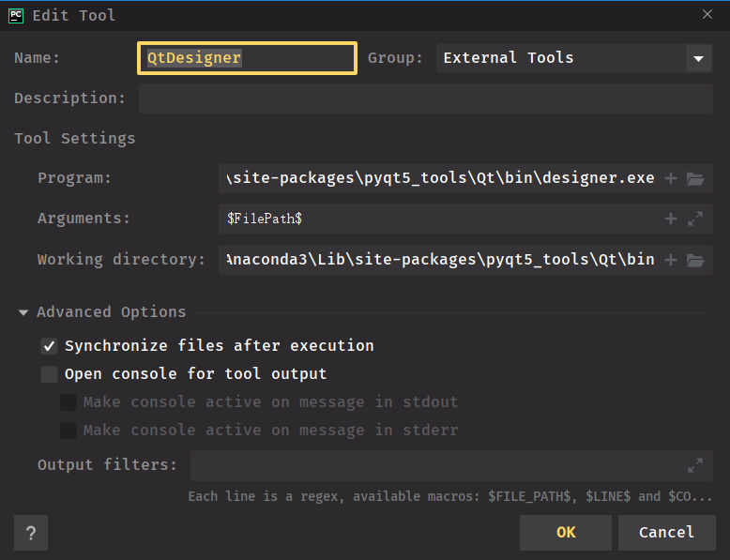Select the External Tools group combo box
Screen dimensions: 730x560
574,58
